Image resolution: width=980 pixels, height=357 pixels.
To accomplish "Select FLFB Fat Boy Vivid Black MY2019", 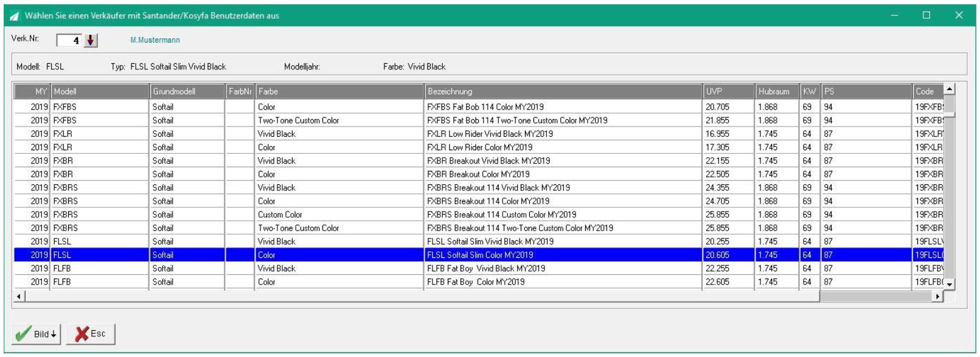I will [479, 268].
